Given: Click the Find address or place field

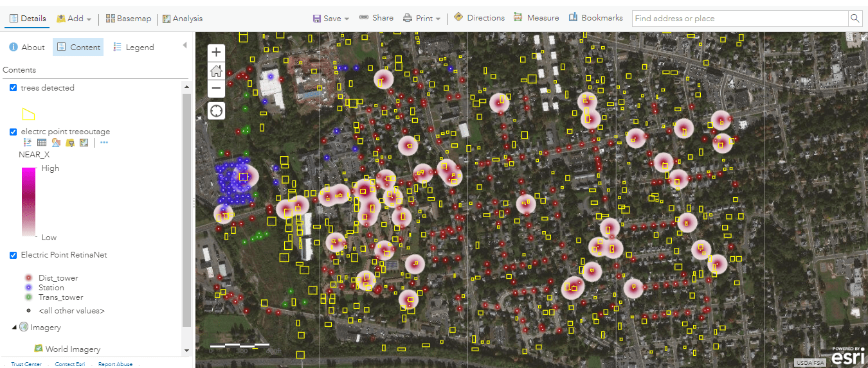Looking at the screenshot, I should pos(739,19).
